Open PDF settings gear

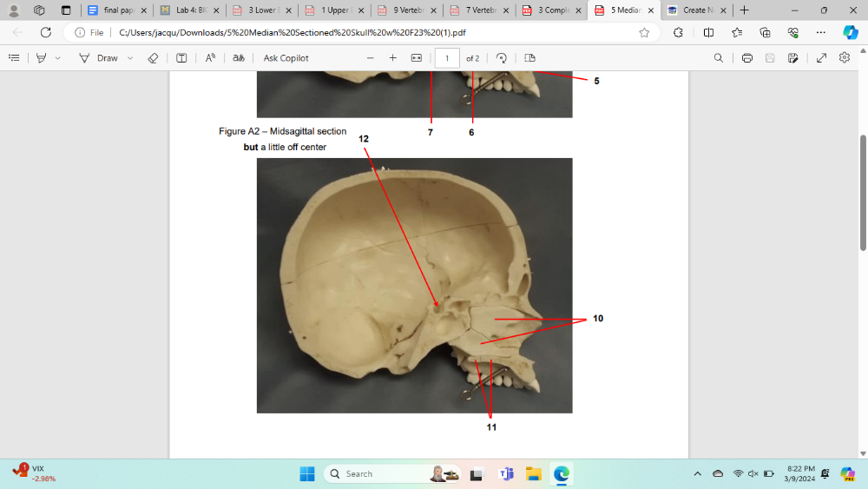tap(845, 58)
